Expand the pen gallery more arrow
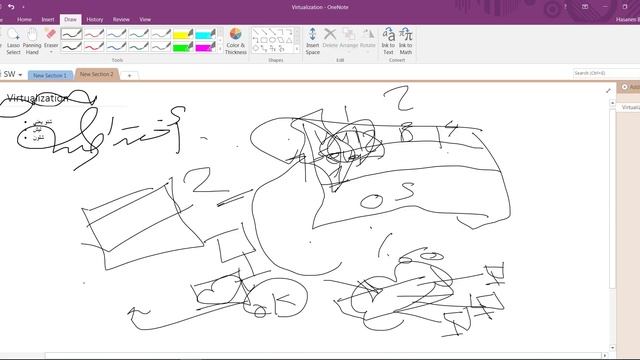 coord(220,49)
